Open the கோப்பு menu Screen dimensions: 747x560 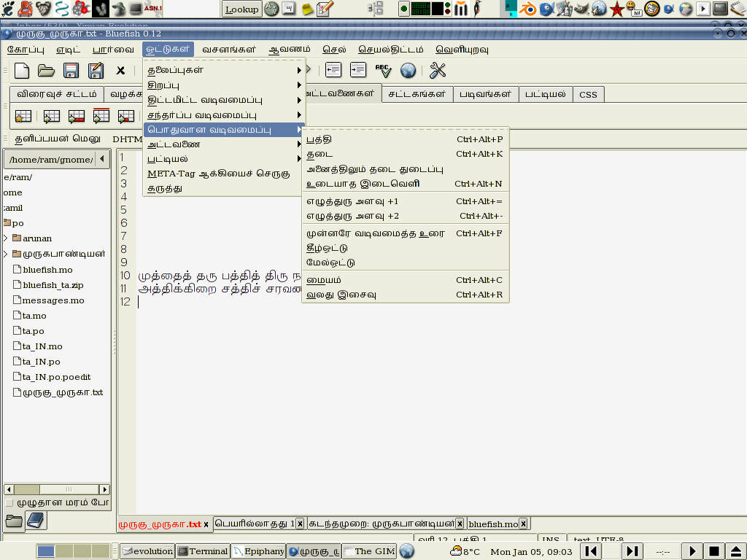[26, 50]
